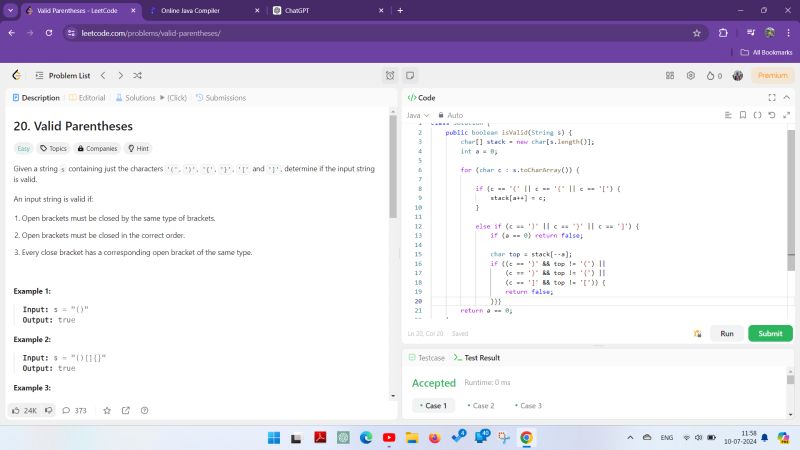
Task: Toggle the Auto code lock setting
Action: click(x=451, y=115)
